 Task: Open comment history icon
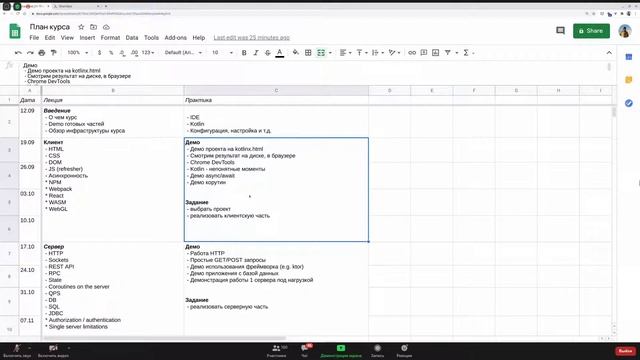tap(560, 31)
